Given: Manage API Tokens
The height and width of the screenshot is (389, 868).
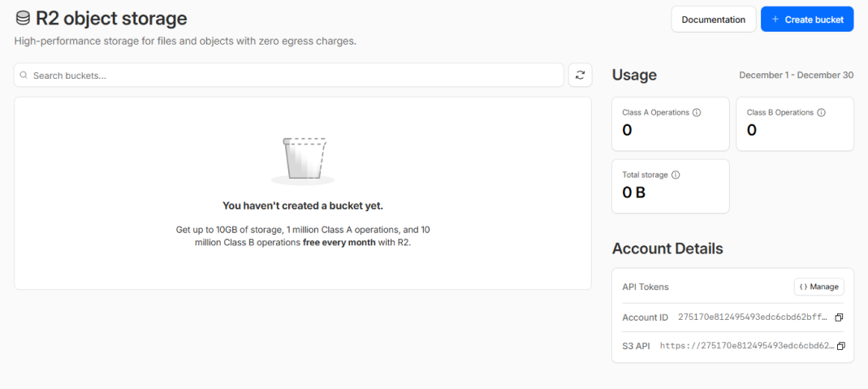Looking at the screenshot, I should [x=819, y=287].
